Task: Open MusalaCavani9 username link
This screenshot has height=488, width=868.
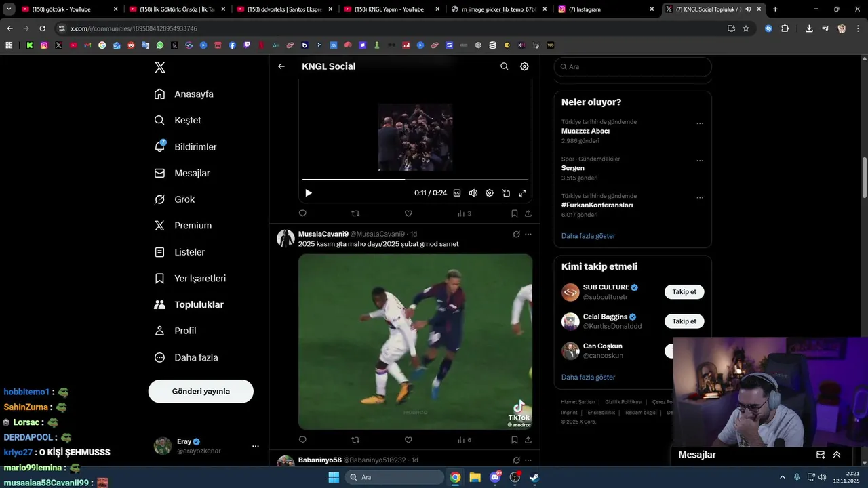Action: click(323, 234)
